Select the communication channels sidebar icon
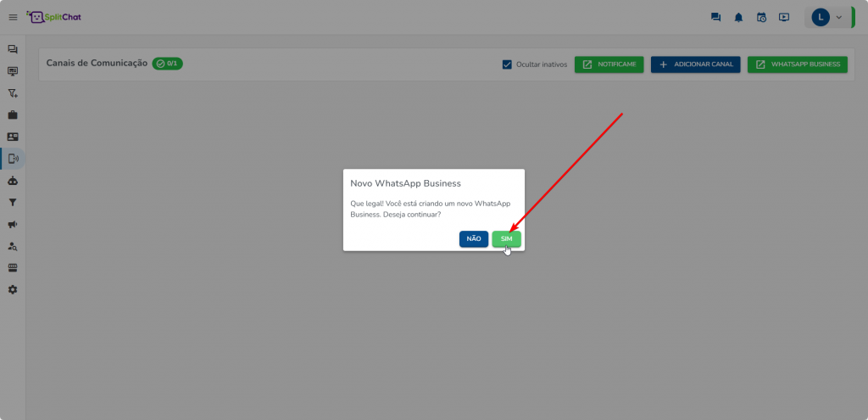This screenshot has height=420, width=868. 14,159
